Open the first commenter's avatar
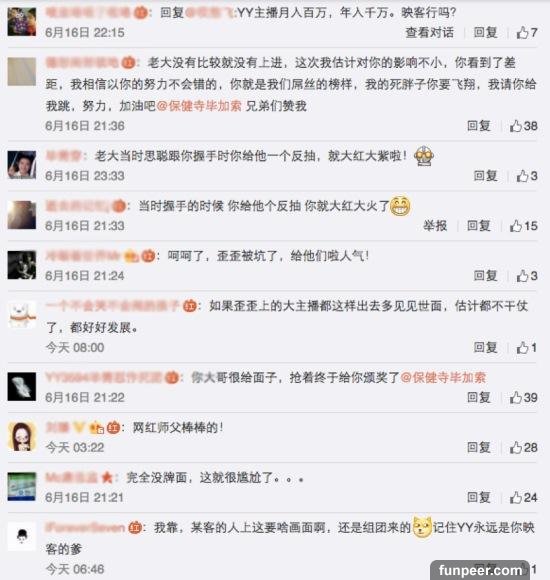Image resolution: width=550 pixels, height=580 pixels. click(x=22, y=22)
